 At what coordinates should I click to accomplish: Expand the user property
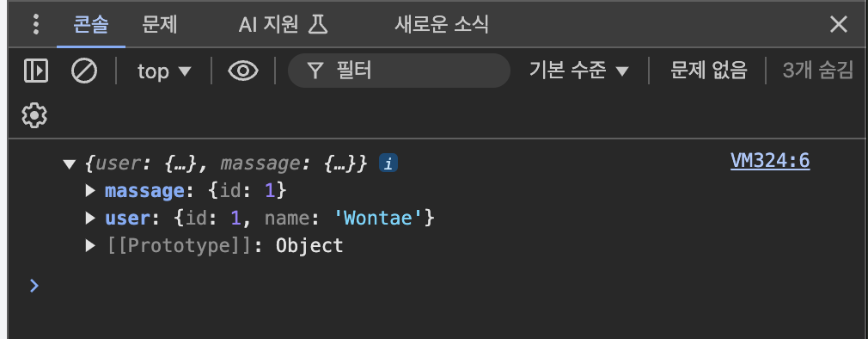coord(90,218)
